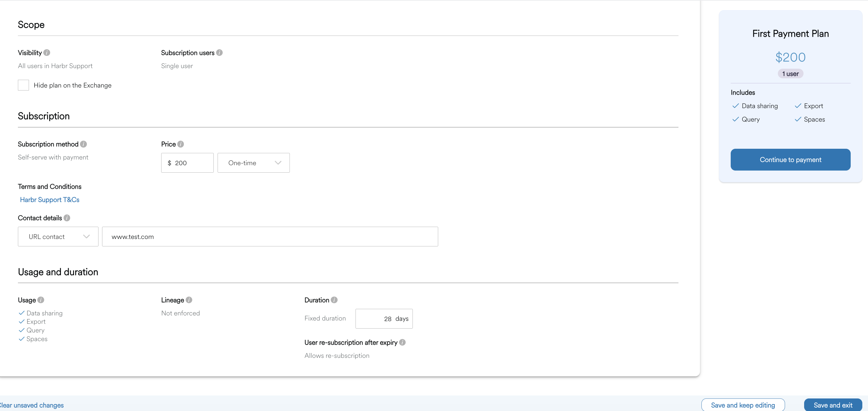Open the One-time billing frequency dropdown
The image size is (868, 411).
253,163
